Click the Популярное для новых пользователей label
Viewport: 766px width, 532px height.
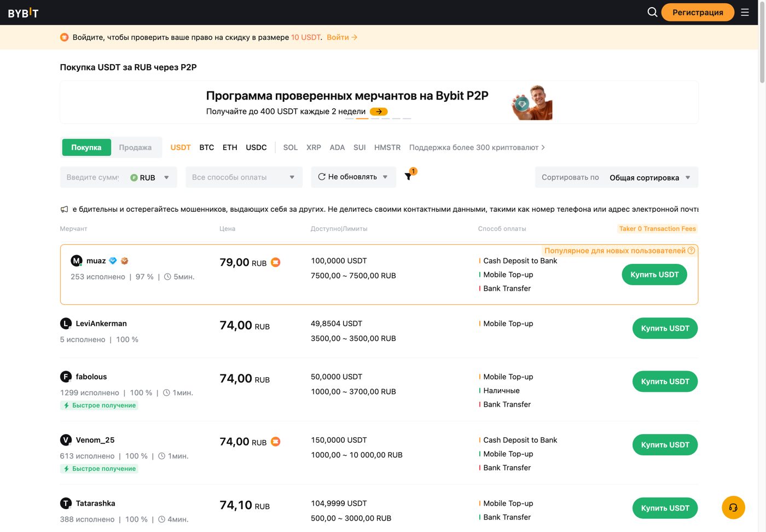point(615,250)
